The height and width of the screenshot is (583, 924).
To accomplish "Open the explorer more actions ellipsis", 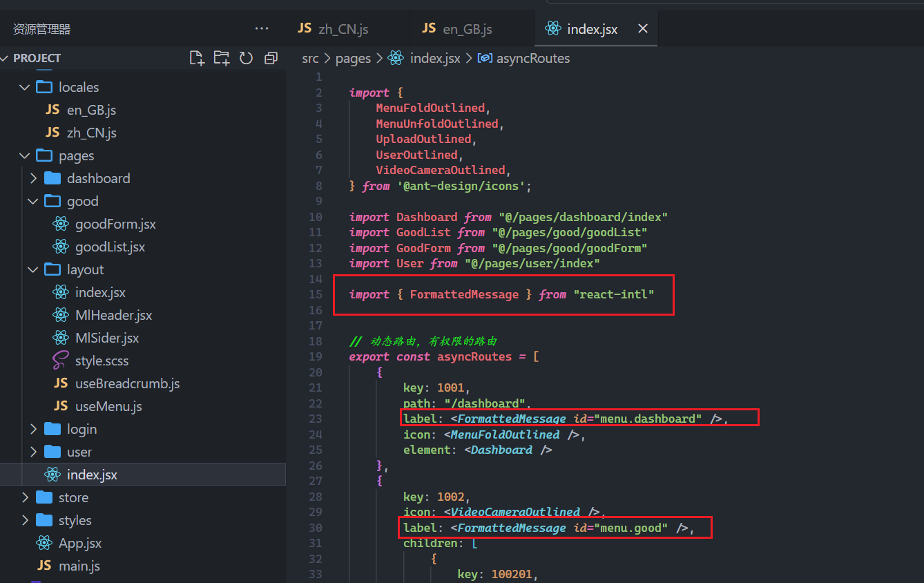I will [x=262, y=28].
